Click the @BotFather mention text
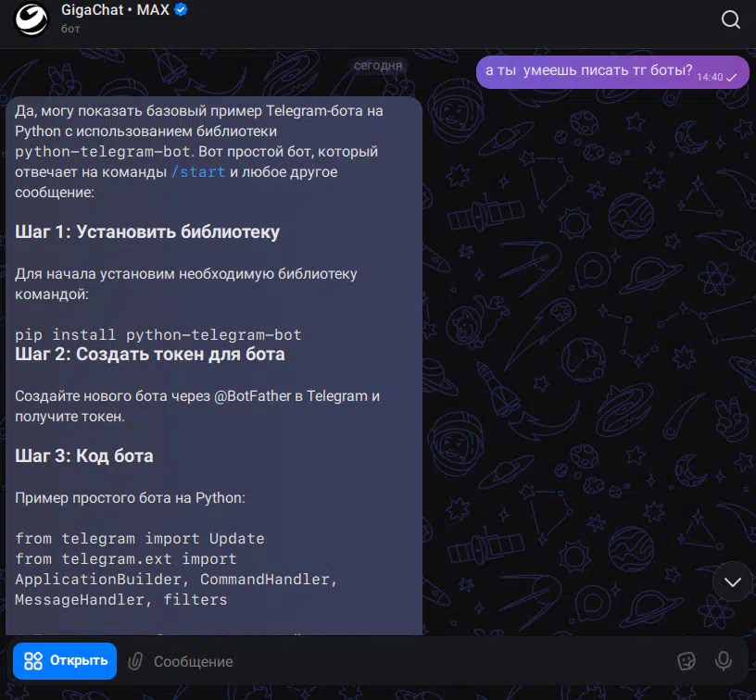 tap(252, 396)
